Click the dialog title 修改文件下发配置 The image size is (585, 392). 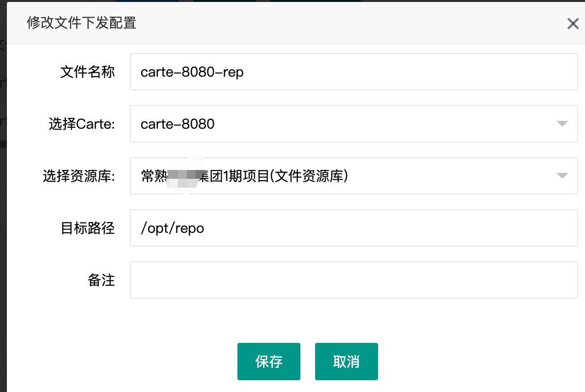pyautogui.click(x=81, y=23)
